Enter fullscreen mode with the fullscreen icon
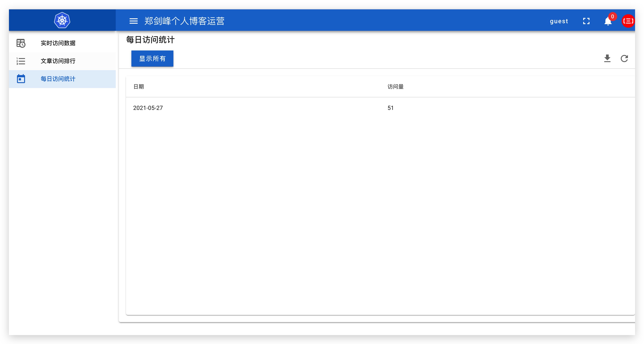 point(586,21)
